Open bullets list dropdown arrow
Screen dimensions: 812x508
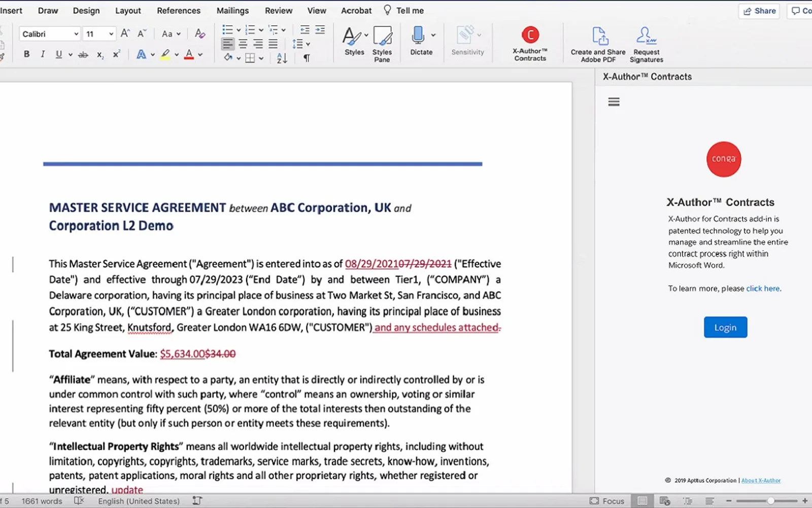pyautogui.click(x=239, y=30)
